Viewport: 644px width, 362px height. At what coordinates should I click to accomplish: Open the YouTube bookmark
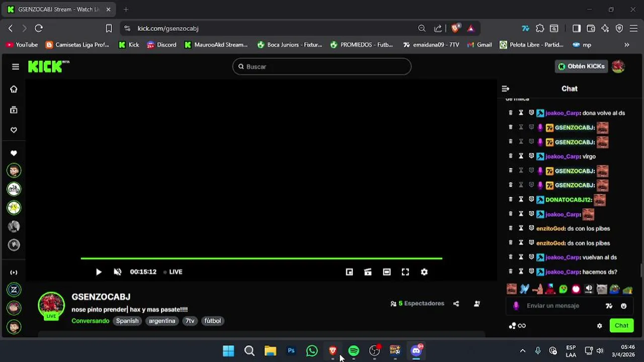click(22, 45)
